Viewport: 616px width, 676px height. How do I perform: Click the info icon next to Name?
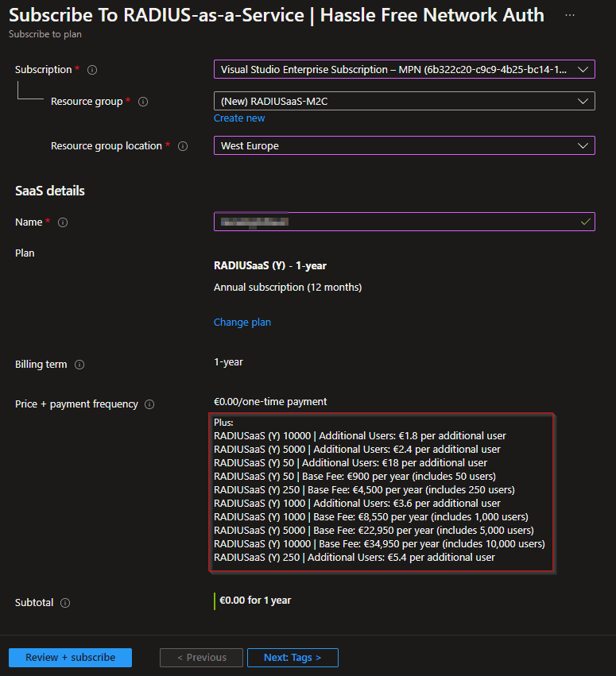pos(63,222)
